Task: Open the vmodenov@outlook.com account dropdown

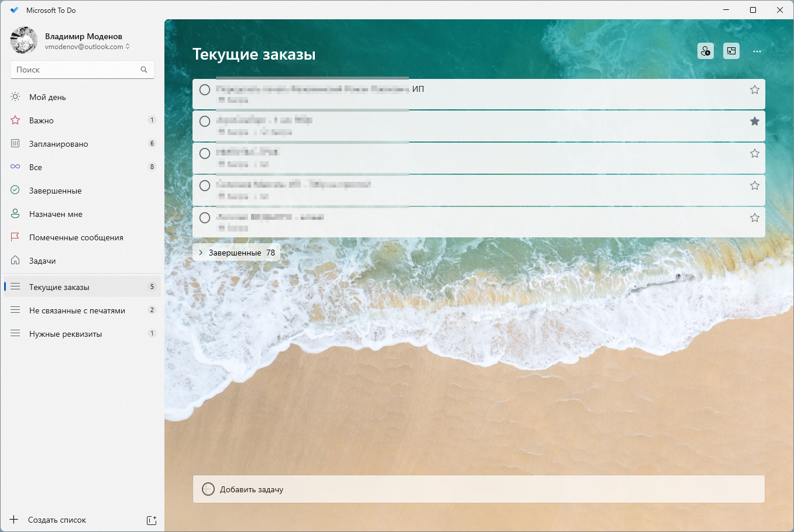Action: [x=87, y=47]
